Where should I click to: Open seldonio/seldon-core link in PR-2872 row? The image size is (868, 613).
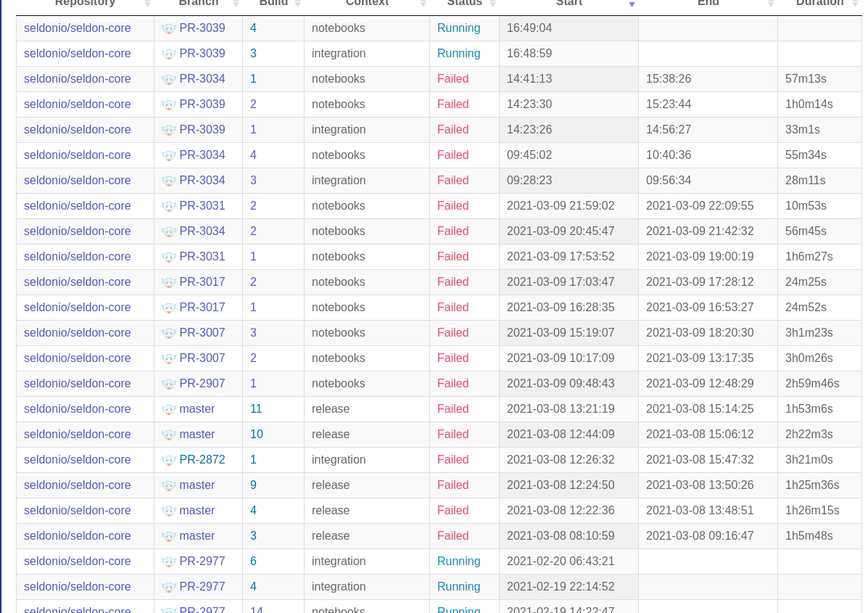click(78, 460)
